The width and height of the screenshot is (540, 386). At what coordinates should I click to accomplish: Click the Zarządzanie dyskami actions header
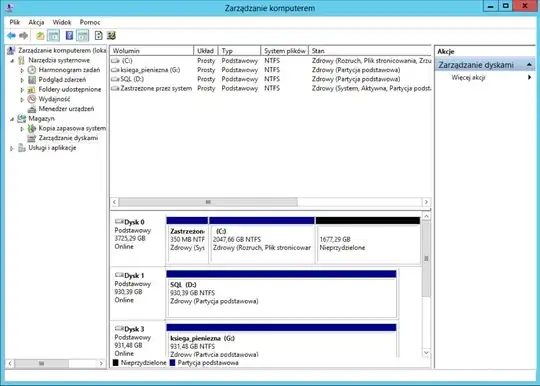tap(485, 65)
